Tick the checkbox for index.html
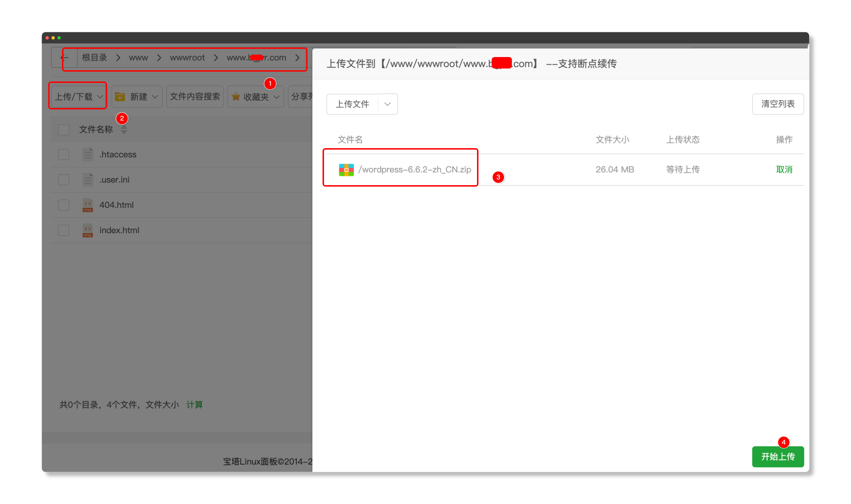Viewport: 851px width, 504px height. 64,230
